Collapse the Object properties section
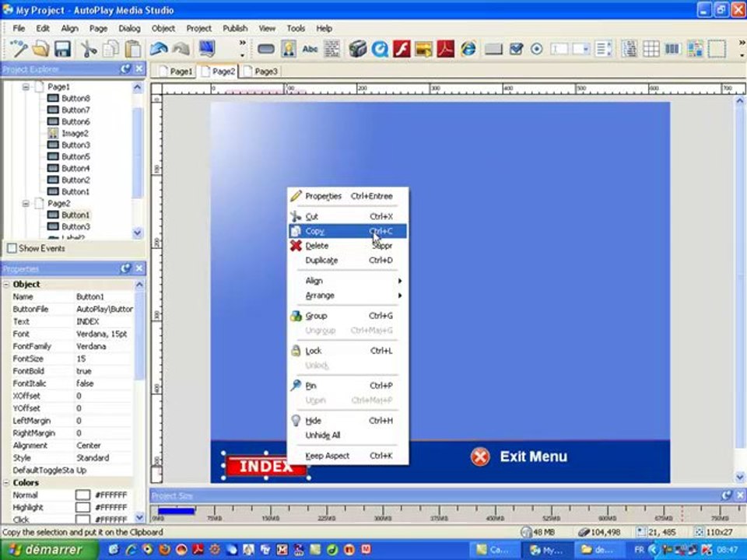Viewport: 747px width, 560px height. pyautogui.click(x=7, y=285)
